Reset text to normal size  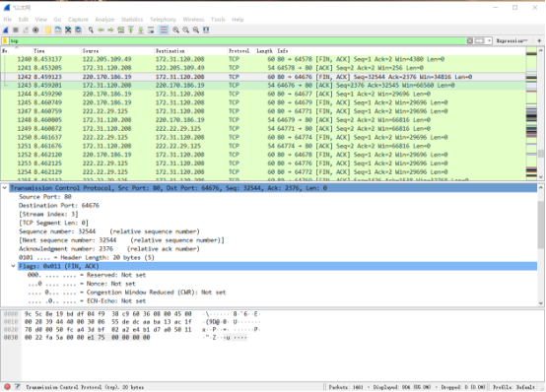pyautogui.click(x=196, y=31)
